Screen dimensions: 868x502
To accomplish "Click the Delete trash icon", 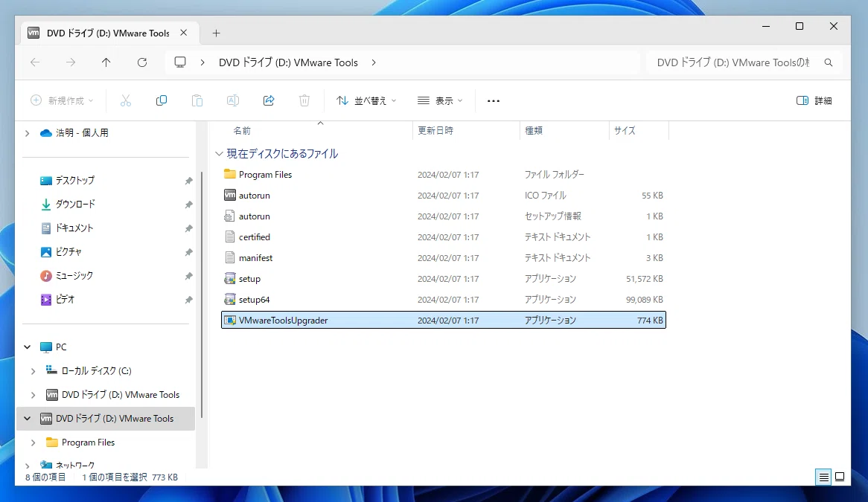I will tap(304, 100).
